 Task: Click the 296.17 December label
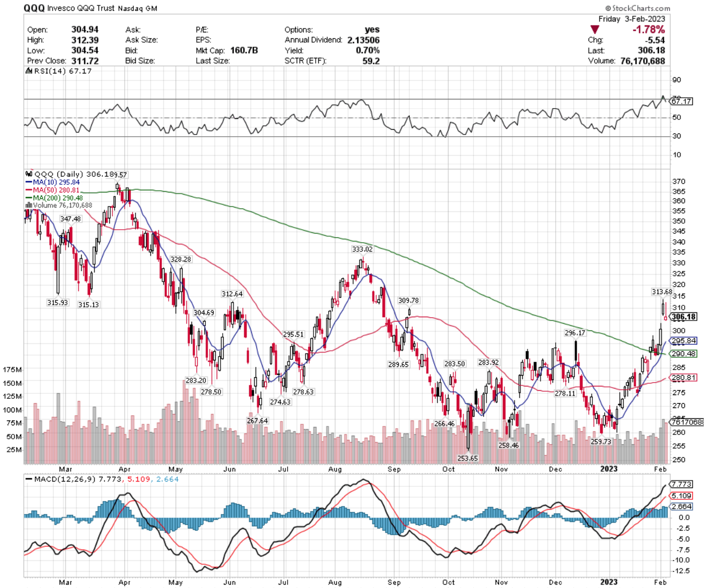[575, 333]
